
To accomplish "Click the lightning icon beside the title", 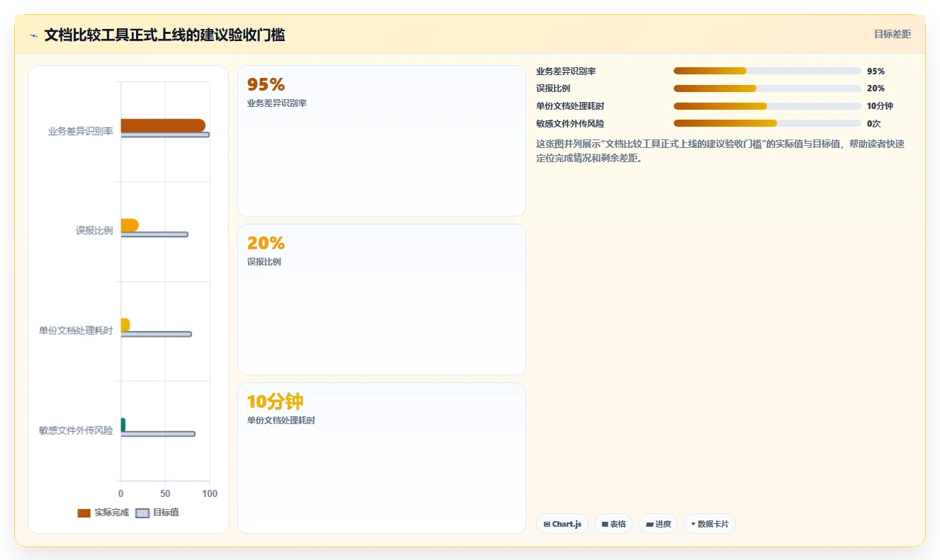I will (33, 35).
